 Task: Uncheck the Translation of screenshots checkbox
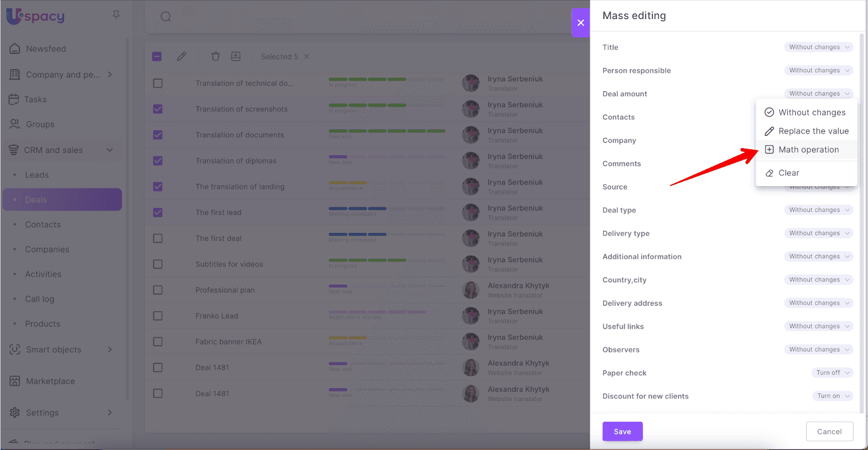[158, 109]
